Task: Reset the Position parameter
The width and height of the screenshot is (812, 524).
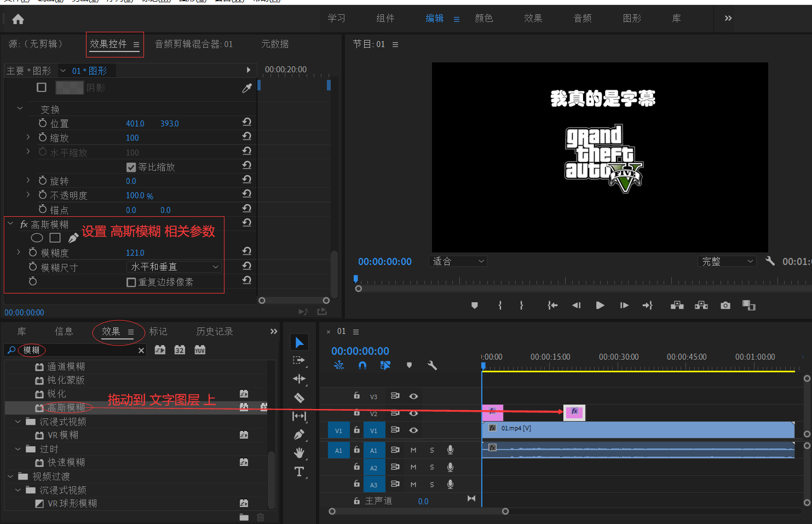Action: click(x=247, y=122)
